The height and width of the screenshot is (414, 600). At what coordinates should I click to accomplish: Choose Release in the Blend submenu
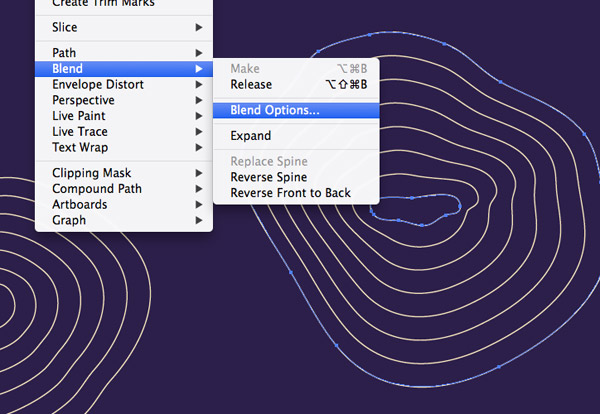251,85
